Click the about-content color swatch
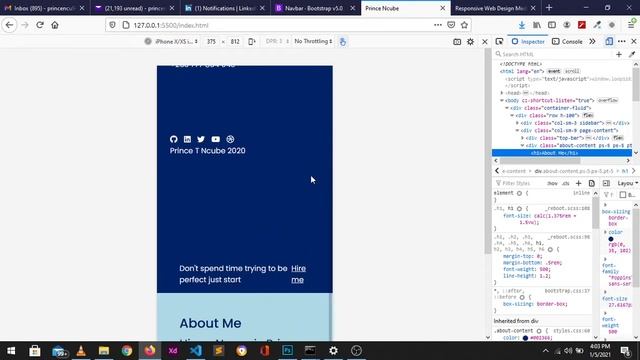Viewport: 640px width, 360px height. pos(525,338)
